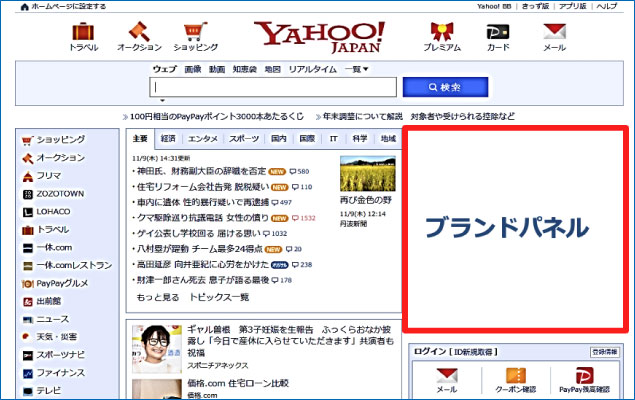
Task: Click the LOHACO icon in sidebar
Action: point(28,212)
